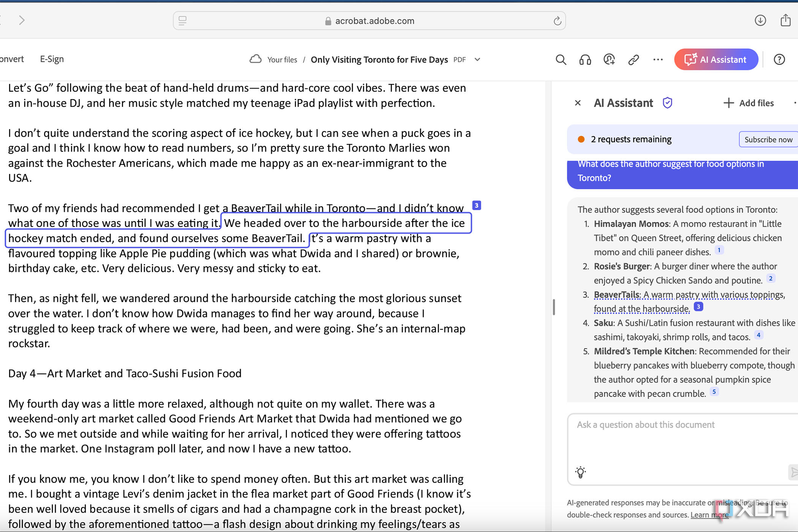The image size is (798, 532).
Task: Click the user question bubble about food
Action: pyautogui.click(x=682, y=174)
